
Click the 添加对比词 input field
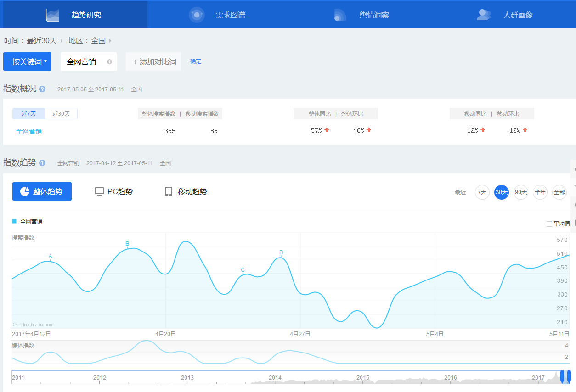[x=154, y=62]
